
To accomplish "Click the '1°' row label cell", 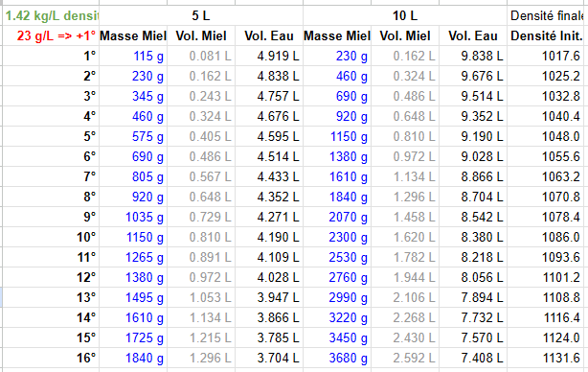I will coord(51,56).
